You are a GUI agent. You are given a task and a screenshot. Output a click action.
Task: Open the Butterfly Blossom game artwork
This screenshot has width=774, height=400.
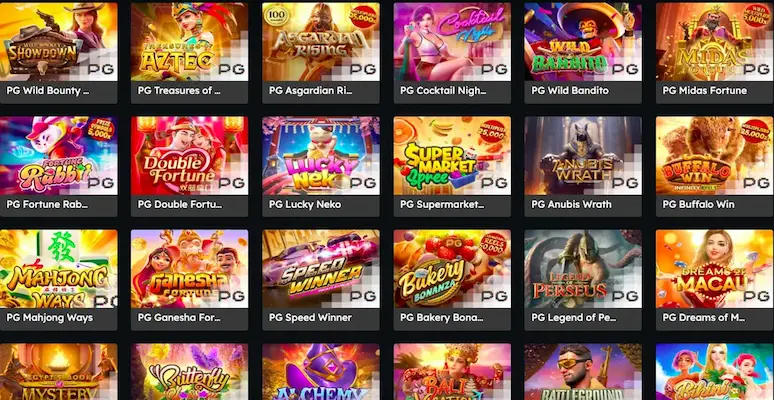coord(190,372)
